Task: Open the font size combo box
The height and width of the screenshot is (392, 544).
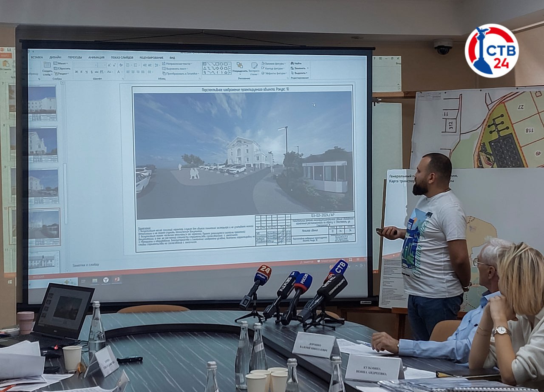Action: click(102, 65)
